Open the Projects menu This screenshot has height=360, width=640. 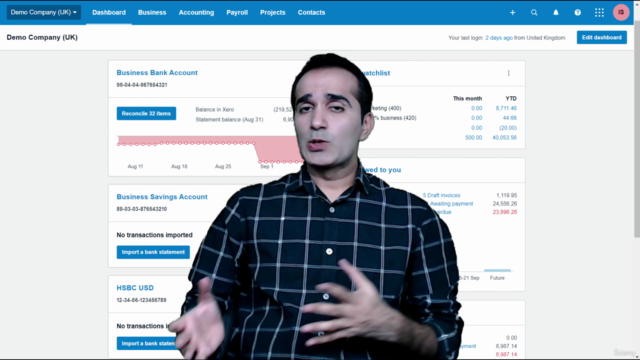(273, 13)
